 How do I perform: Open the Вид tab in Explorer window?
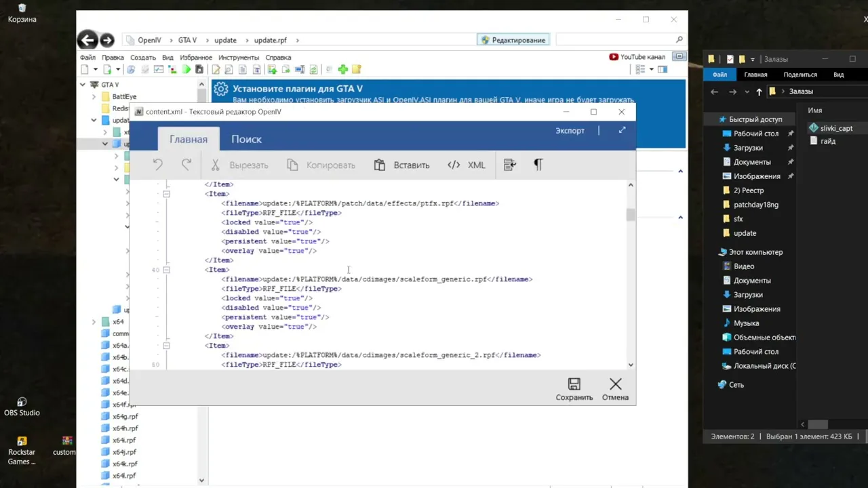[838, 75]
